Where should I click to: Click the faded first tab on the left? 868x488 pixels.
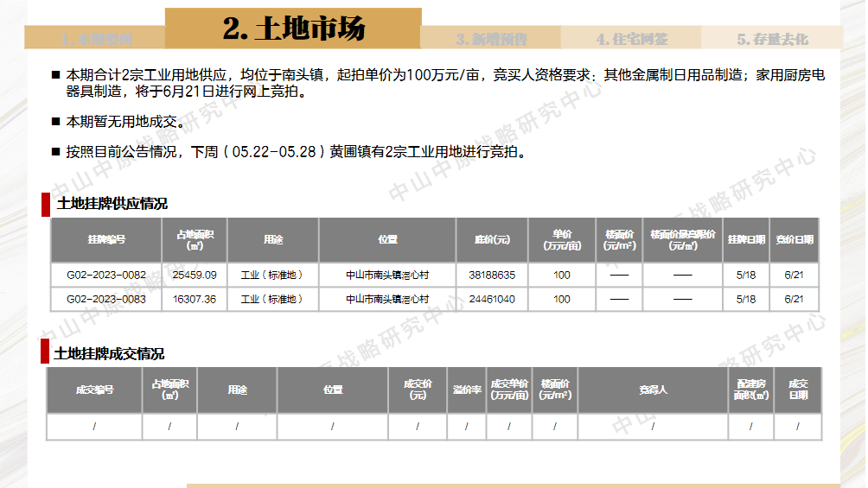[x=95, y=39]
